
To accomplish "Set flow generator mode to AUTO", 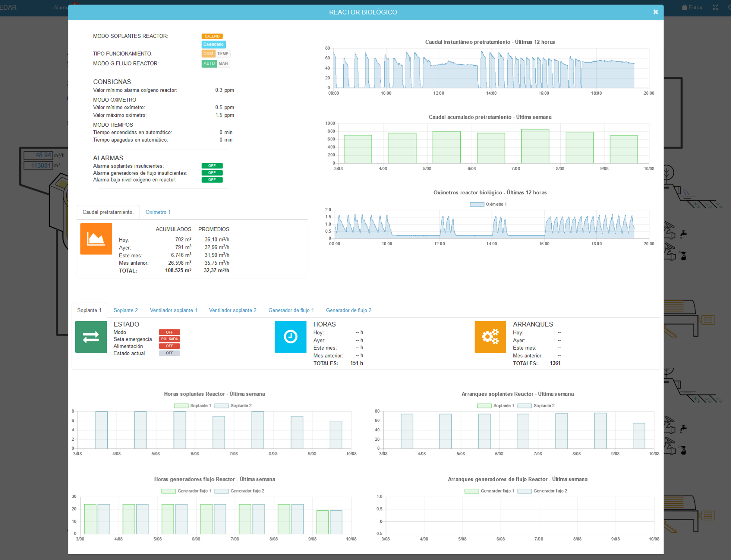I will [209, 63].
